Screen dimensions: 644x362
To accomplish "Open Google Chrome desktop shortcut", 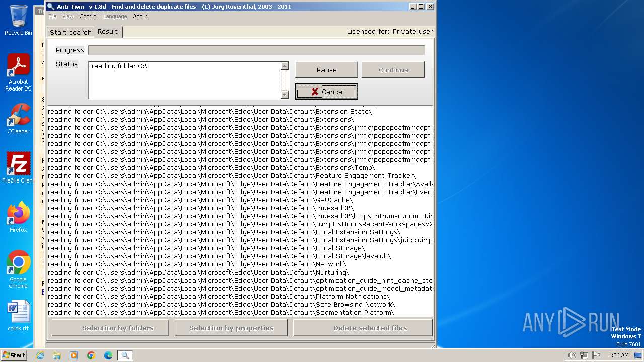I will pyautogui.click(x=18, y=269).
